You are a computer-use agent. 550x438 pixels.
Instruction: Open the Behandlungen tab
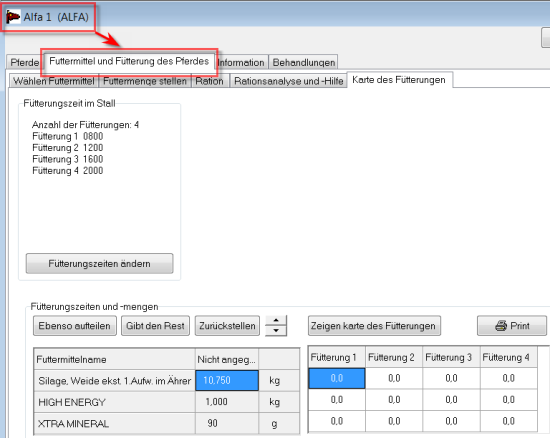tap(303, 62)
